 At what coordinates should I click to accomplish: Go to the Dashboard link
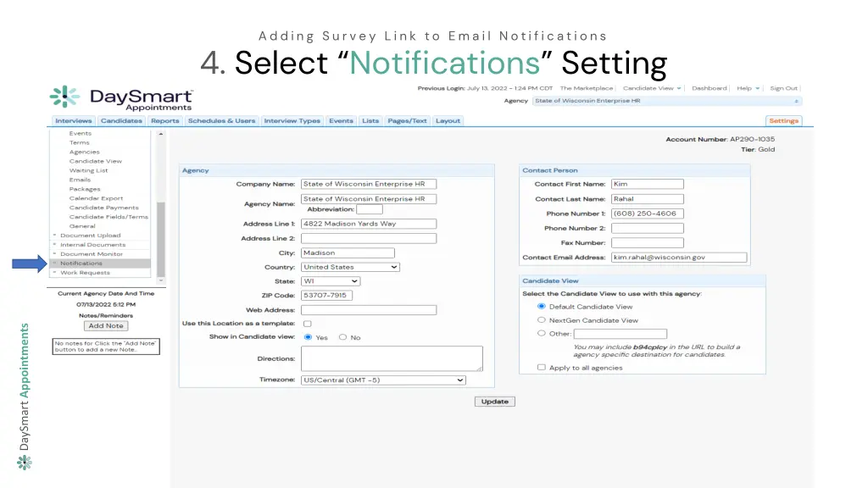click(709, 88)
